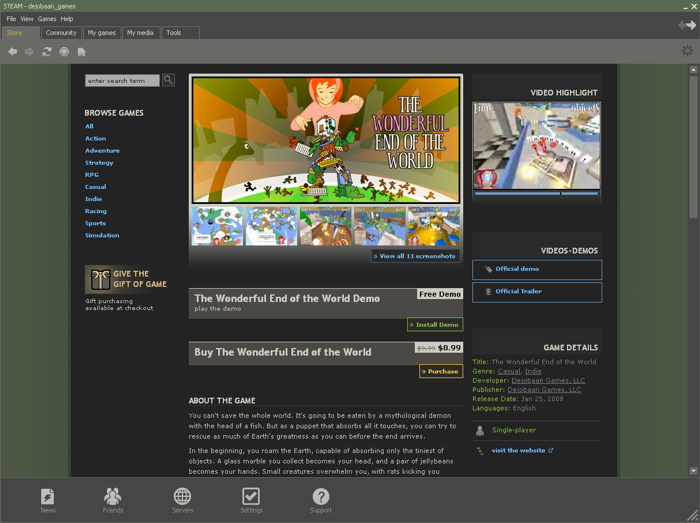The height and width of the screenshot is (523, 700).
Task: Click the video highlight progress bar
Action: coord(537,194)
